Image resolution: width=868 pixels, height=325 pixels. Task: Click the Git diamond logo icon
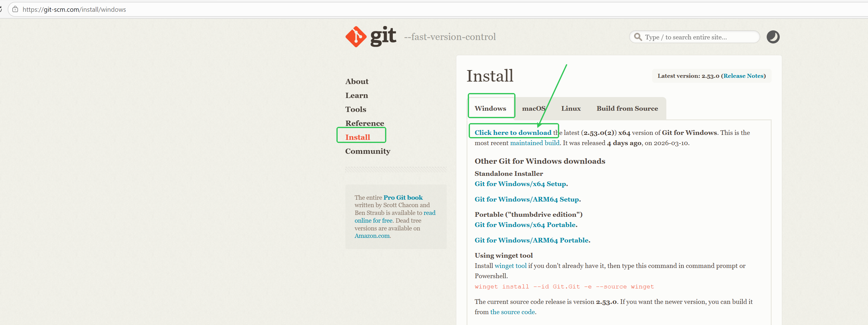pos(356,37)
